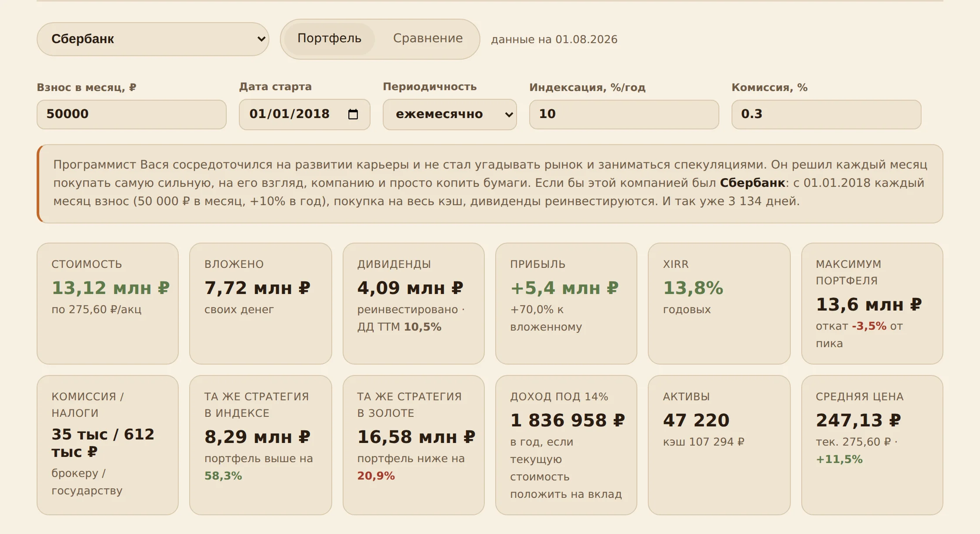This screenshot has height=534, width=980.
Task: Click the Средняя цена value '247,13 ₽'
Action: tap(858, 420)
